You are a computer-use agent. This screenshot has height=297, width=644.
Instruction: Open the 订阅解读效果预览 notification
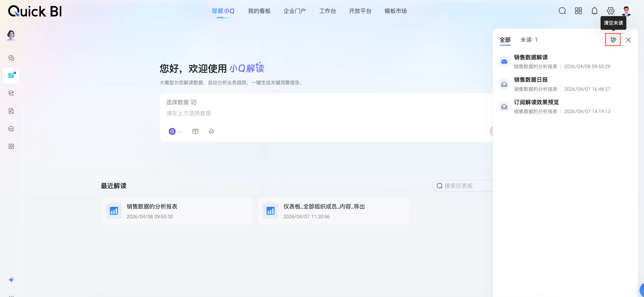point(565,107)
